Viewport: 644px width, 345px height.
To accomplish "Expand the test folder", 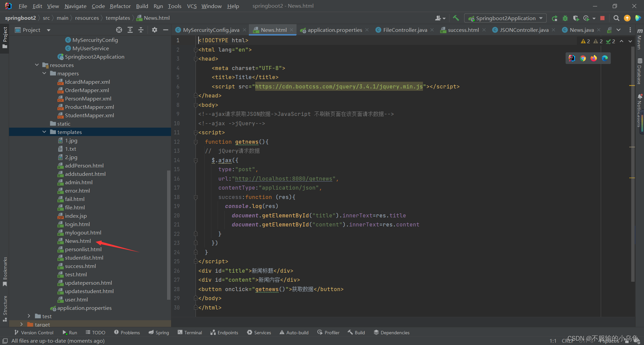I will click(29, 316).
